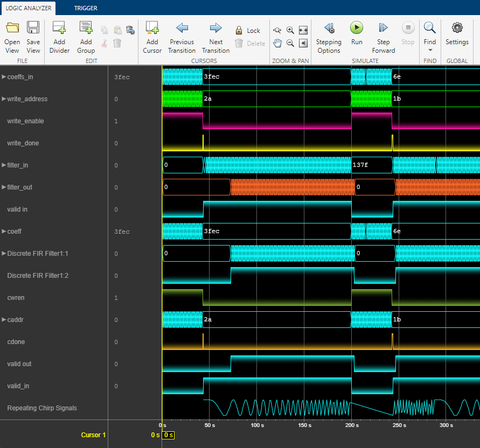Open the Settings gear
The width and height of the screenshot is (480, 448).
click(457, 28)
